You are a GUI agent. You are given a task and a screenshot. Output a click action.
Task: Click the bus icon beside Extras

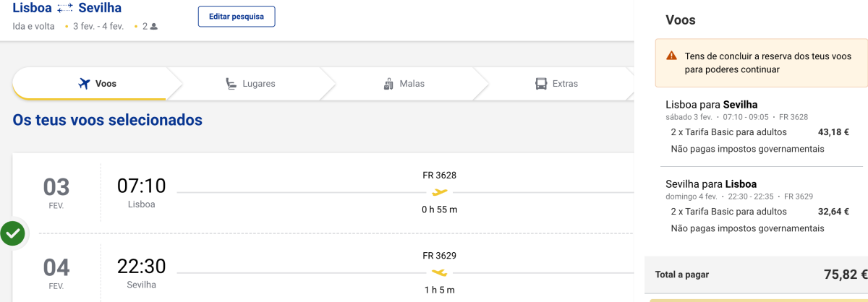point(541,84)
